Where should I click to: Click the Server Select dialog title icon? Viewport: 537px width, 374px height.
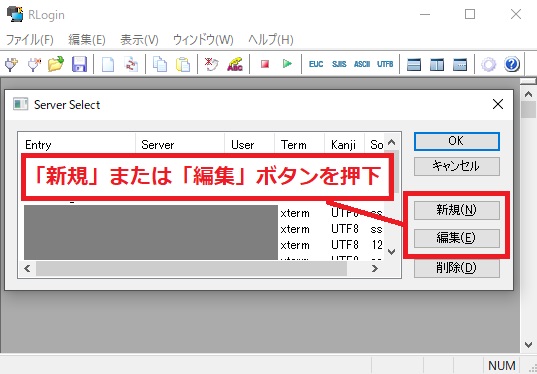pyautogui.click(x=20, y=104)
